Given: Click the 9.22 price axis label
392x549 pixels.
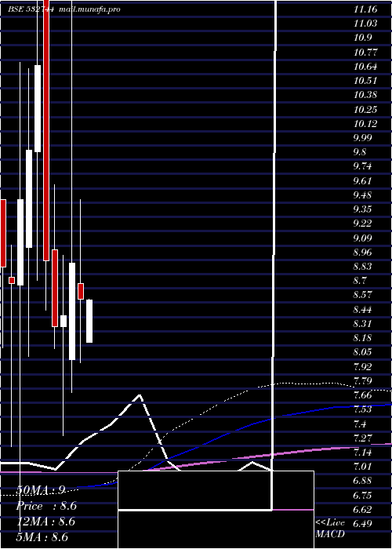Looking at the screenshot, I should [363, 224].
